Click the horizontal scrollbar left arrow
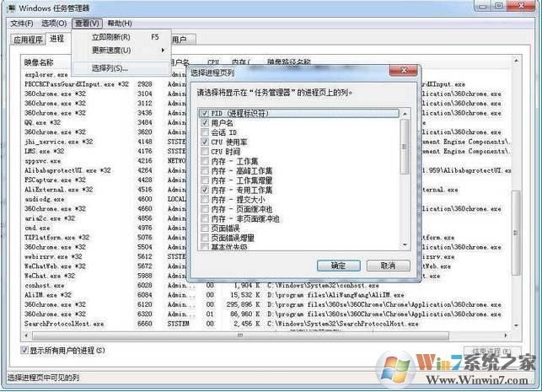This screenshot has height=392, width=542. [26, 335]
